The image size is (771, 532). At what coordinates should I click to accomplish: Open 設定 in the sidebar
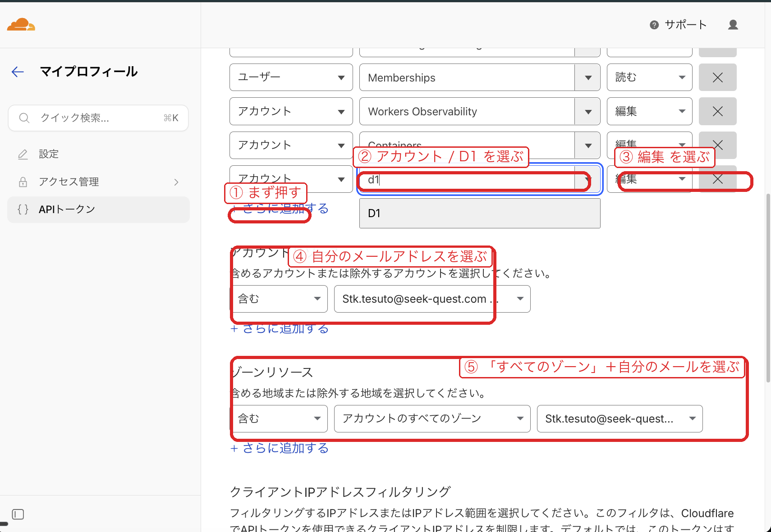click(x=98, y=154)
